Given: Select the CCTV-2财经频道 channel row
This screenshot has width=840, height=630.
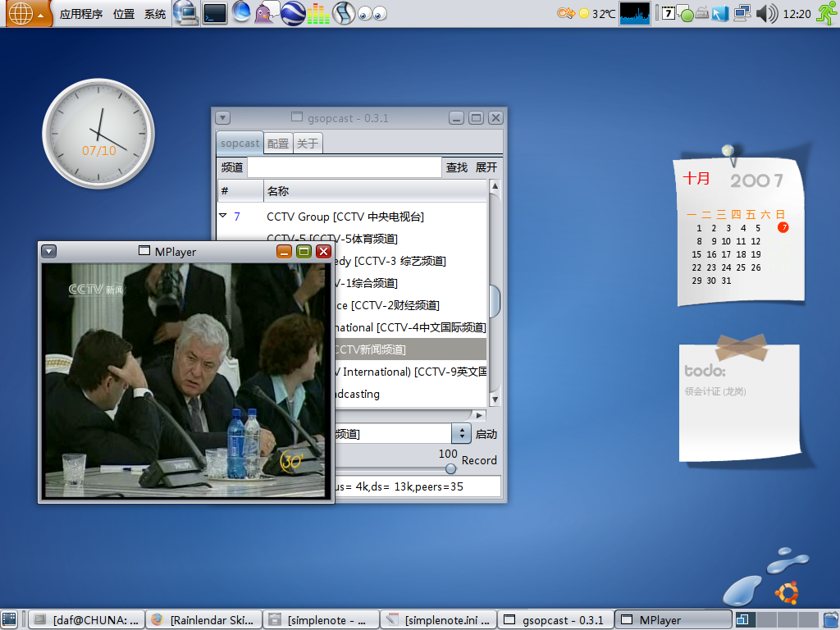Looking at the screenshot, I should coord(410,305).
